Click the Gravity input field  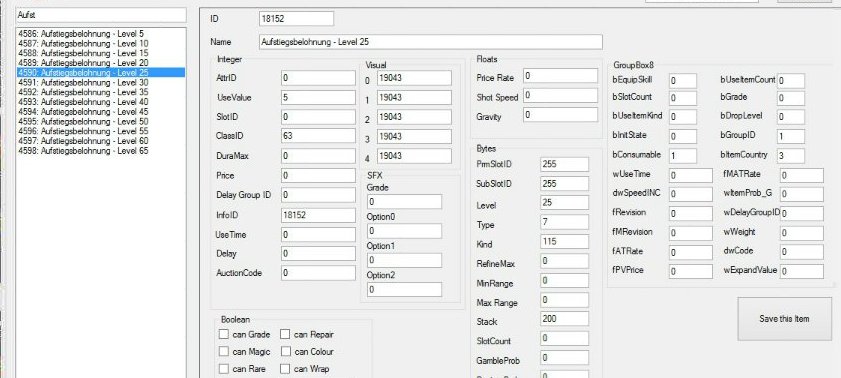point(560,115)
